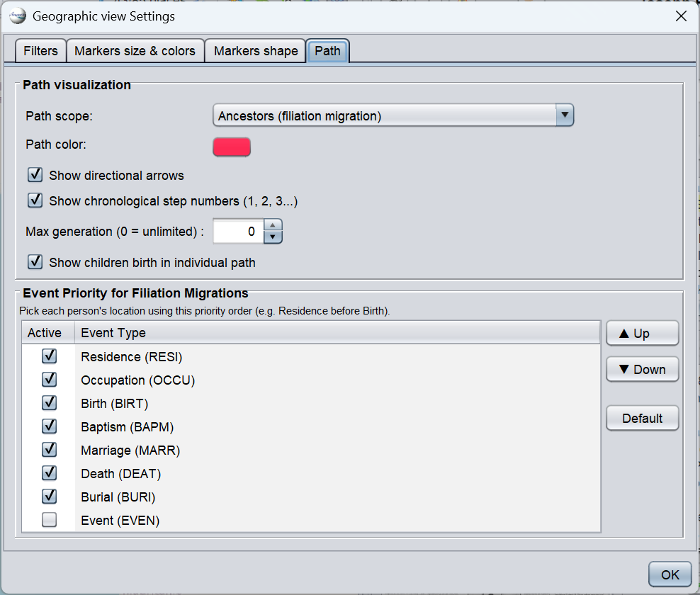The image size is (700, 595).
Task: Toggle Show chronological step numbers checkbox
Action: point(35,200)
